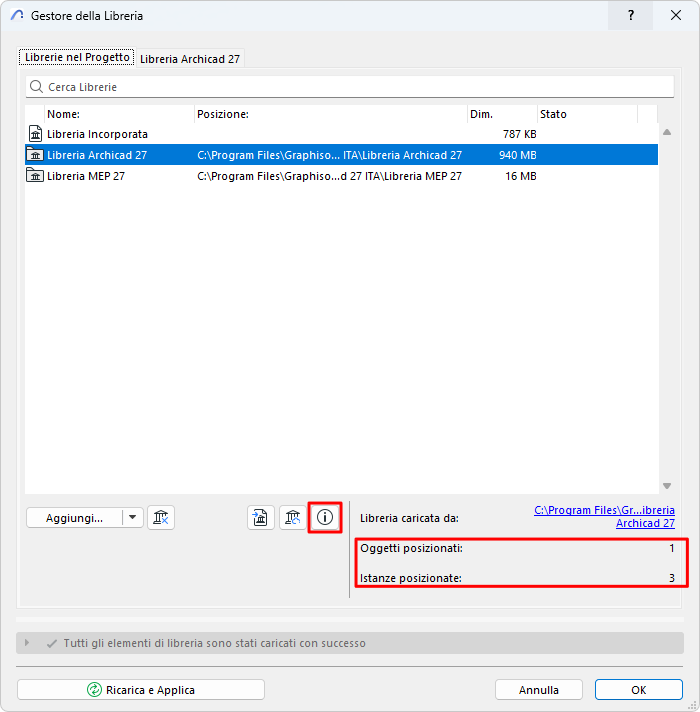The width and height of the screenshot is (700, 712).
Task: Open the Libreria Archicad 27 tab
Action: coord(190,59)
